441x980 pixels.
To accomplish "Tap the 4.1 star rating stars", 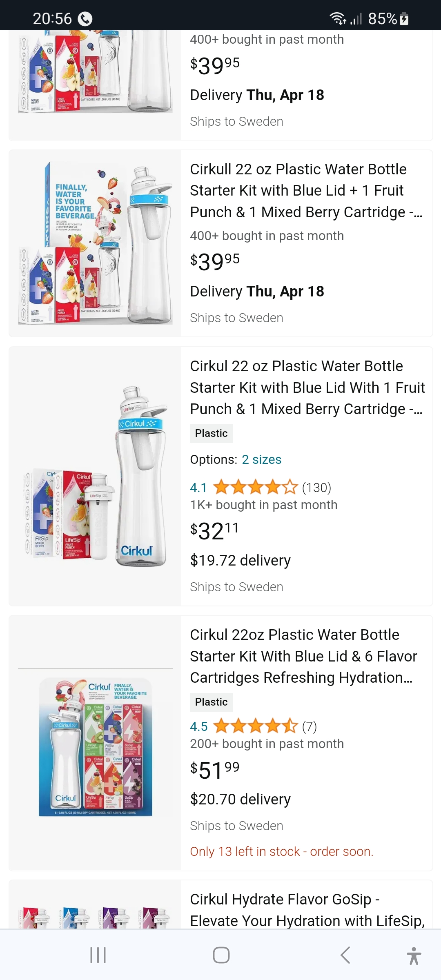I will coord(255,487).
